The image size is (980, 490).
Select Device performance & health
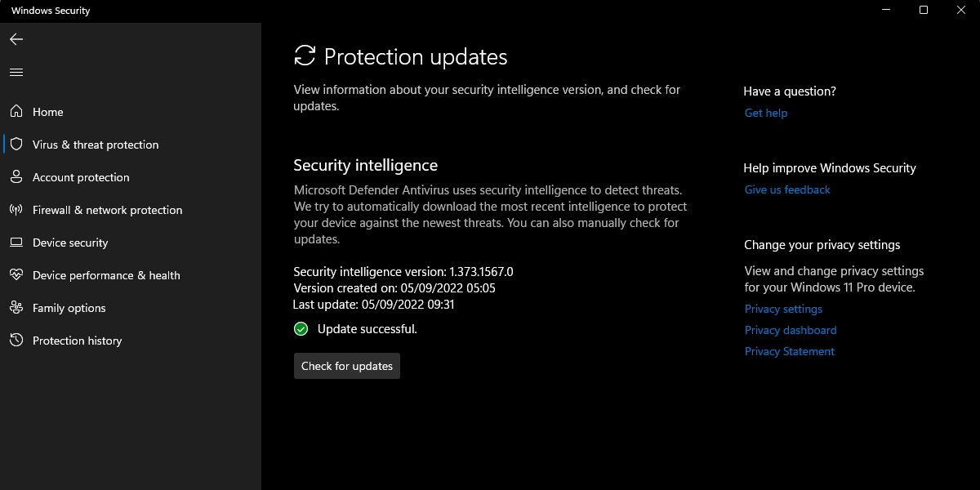coord(106,275)
